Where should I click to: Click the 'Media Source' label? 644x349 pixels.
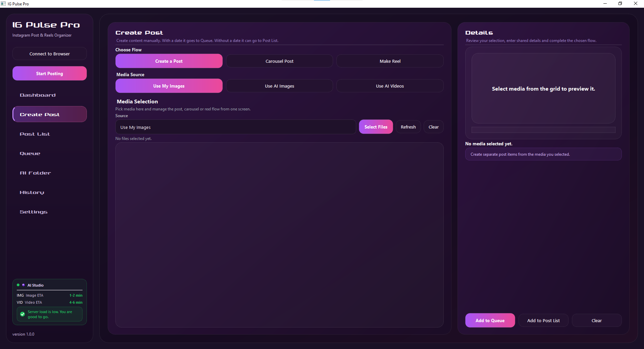[130, 74]
